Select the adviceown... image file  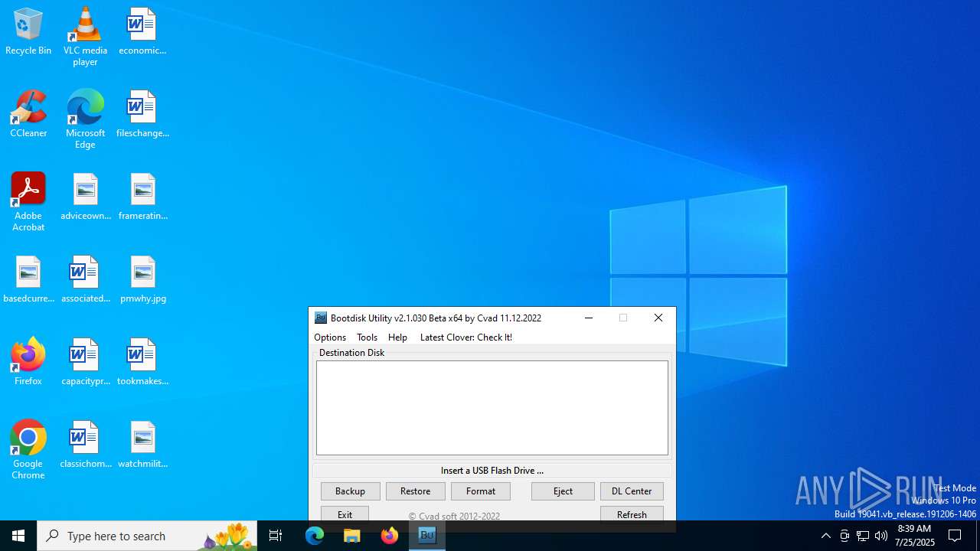(85, 197)
